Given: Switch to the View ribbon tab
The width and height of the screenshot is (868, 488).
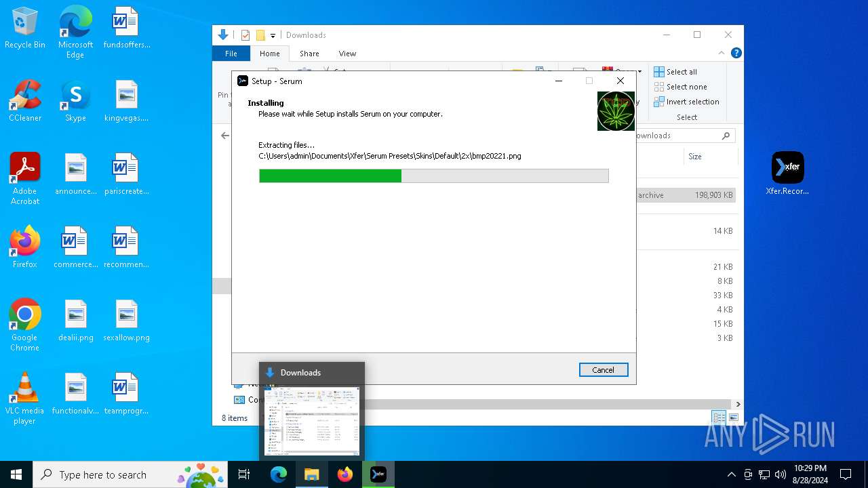Looking at the screenshot, I should pos(347,54).
